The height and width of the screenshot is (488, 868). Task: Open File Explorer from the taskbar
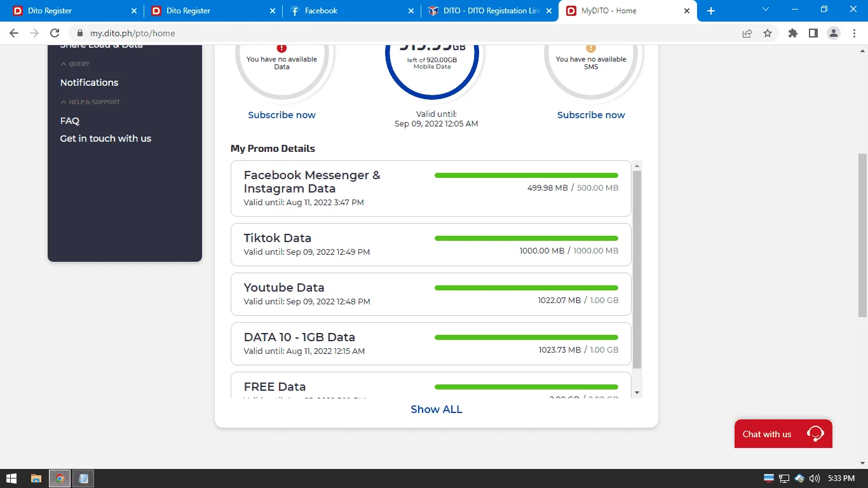[x=36, y=478]
